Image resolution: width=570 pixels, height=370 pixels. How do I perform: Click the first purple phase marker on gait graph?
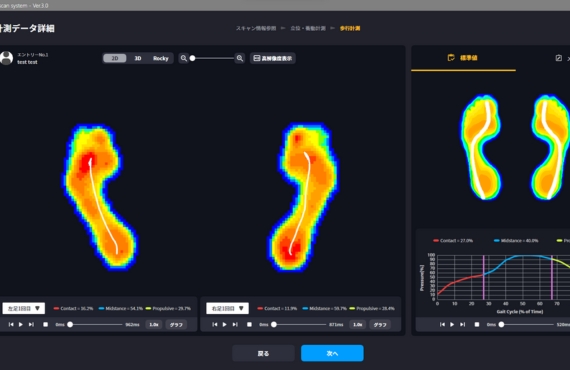(x=483, y=277)
